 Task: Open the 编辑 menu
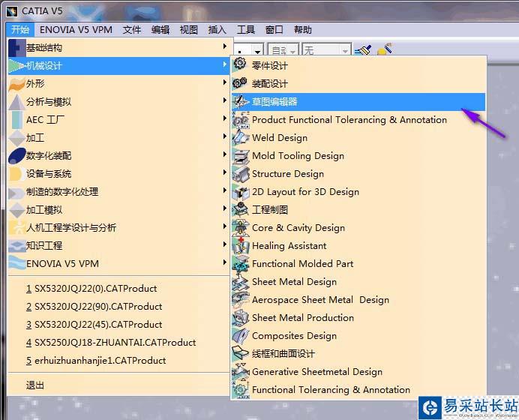[x=160, y=30]
